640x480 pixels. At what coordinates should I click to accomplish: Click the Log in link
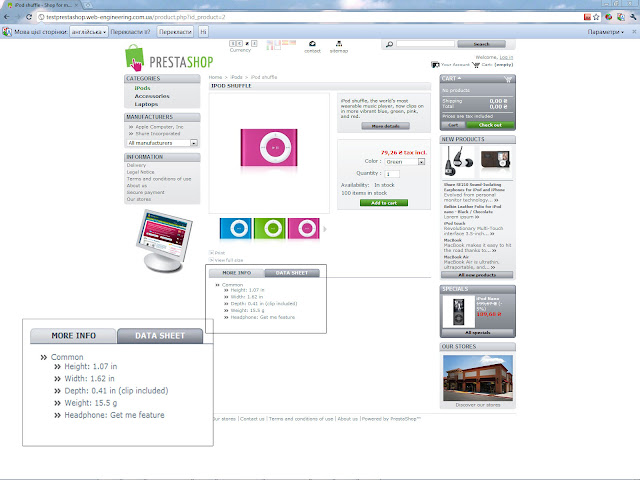506,57
